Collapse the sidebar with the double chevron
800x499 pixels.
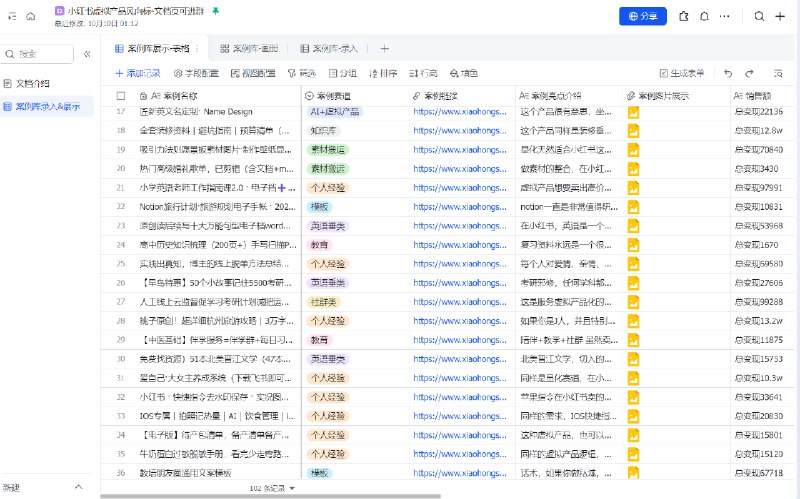pyautogui.click(x=87, y=54)
